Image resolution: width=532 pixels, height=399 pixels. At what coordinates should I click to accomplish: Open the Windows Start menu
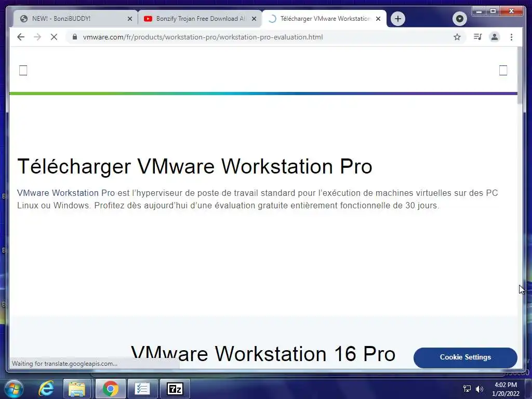(x=14, y=389)
